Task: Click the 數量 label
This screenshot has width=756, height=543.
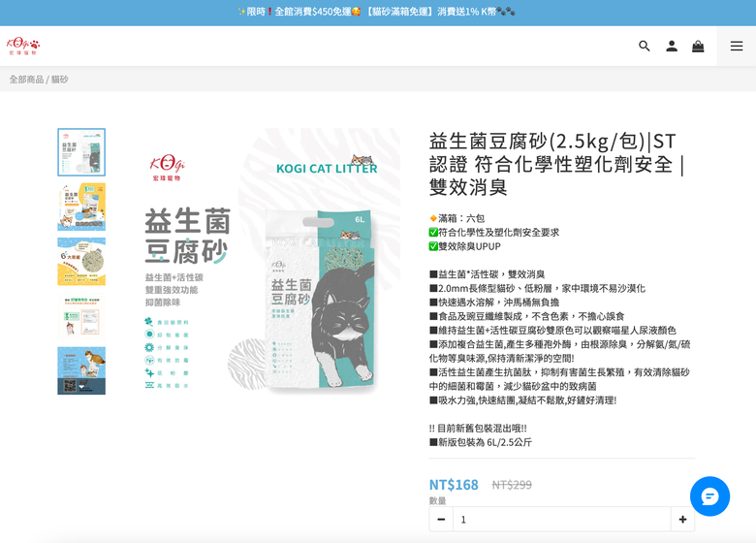Action: click(x=438, y=500)
